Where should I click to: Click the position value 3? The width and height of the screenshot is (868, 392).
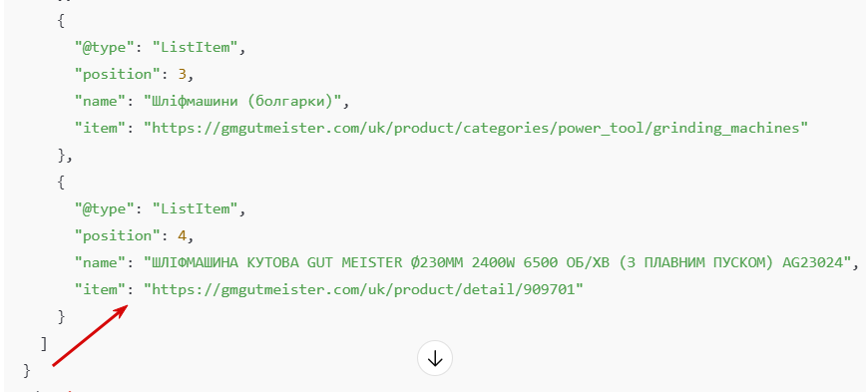tap(181, 75)
